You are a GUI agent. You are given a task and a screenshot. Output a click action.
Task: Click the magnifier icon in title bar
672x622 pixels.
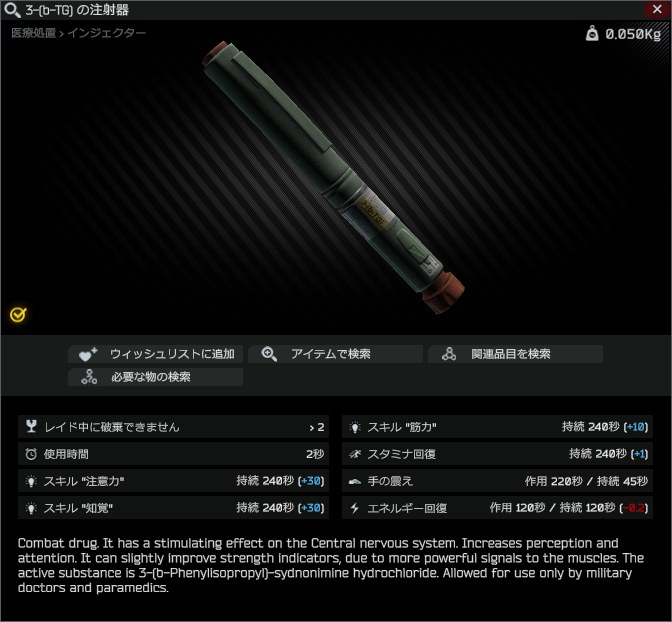point(12,10)
